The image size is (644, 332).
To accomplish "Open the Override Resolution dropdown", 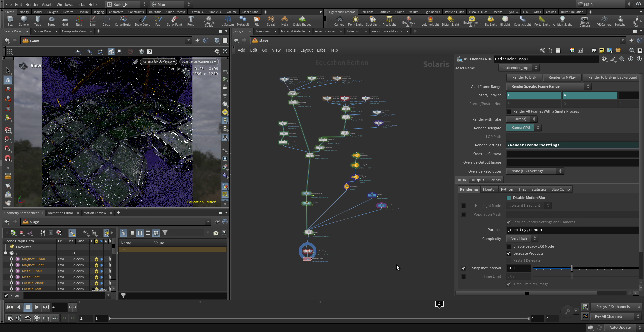I will (535, 171).
